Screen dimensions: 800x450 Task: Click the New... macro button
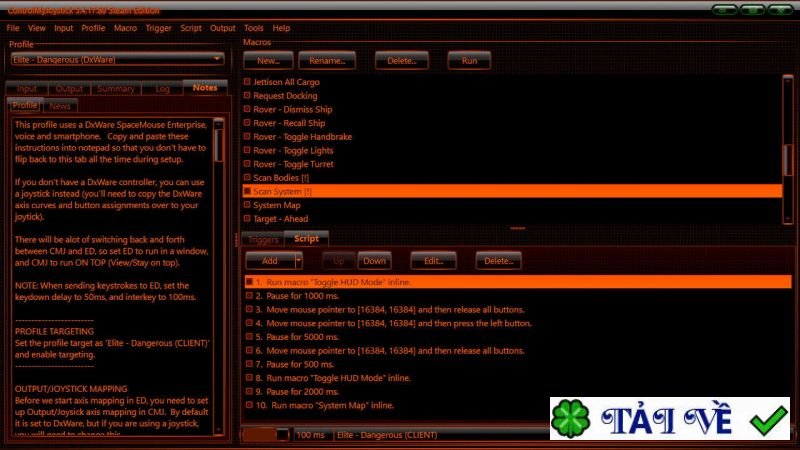(x=268, y=61)
